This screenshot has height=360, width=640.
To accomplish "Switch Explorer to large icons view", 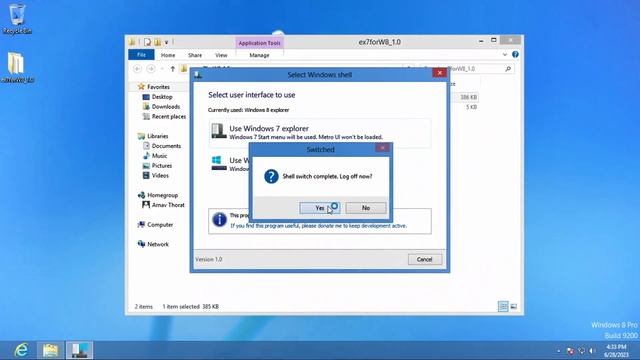I will point(514,306).
